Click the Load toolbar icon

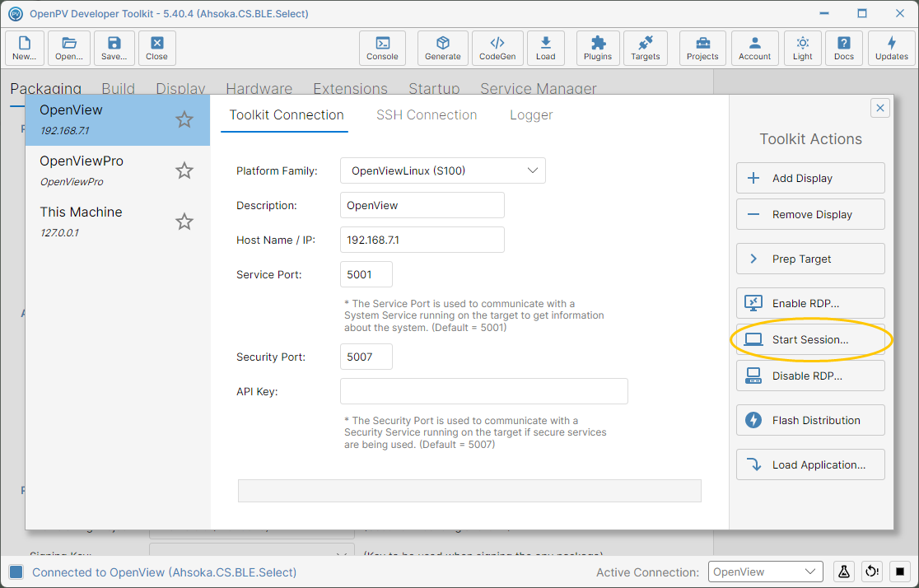546,48
